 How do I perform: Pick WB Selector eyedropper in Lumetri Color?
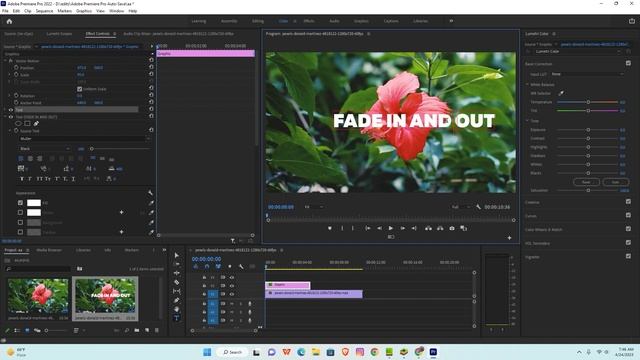(561, 93)
